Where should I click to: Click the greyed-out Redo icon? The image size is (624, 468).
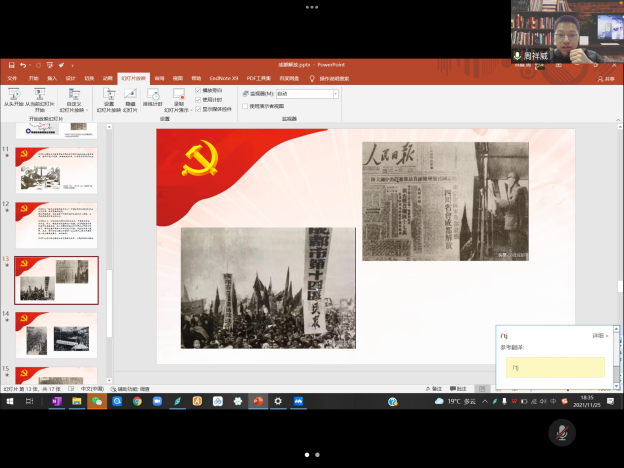tap(39, 65)
